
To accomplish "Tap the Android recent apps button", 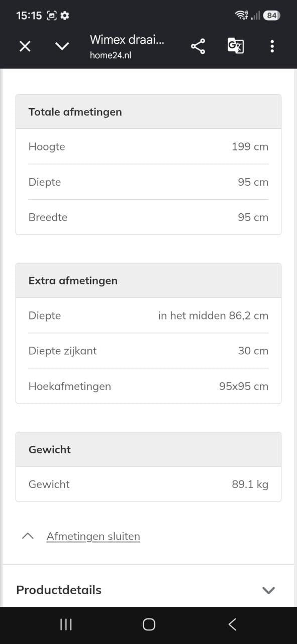I will point(66,624).
